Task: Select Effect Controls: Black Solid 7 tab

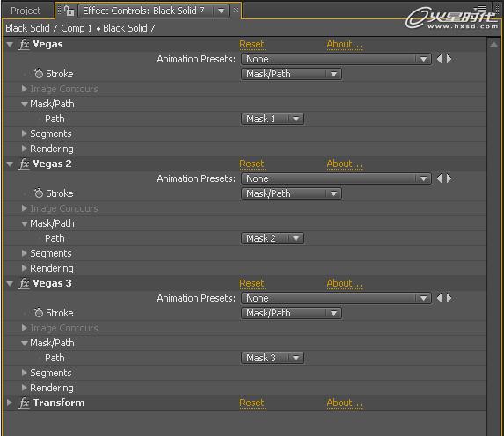Action: [143, 11]
